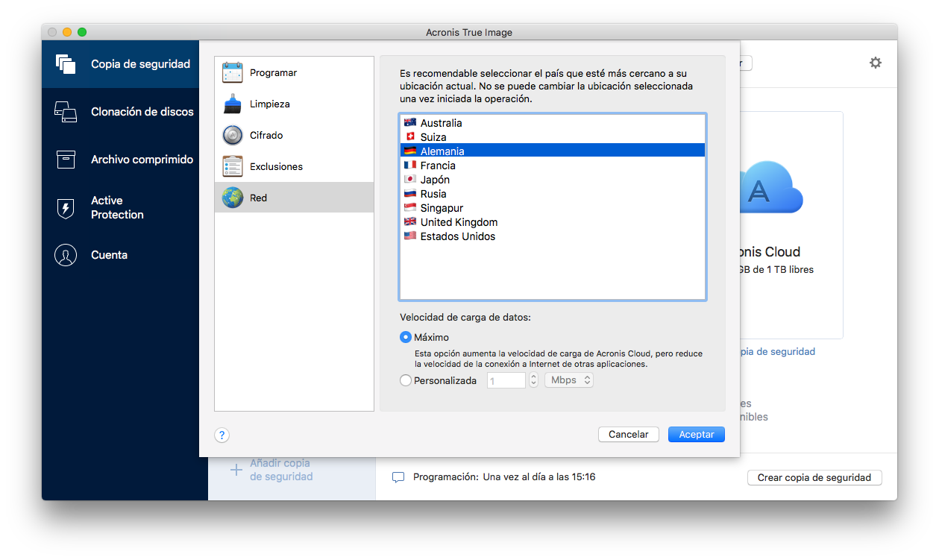Click the Cancelar button
Image resolution: width=939 pixels, height=560 pixels.
[x=628, y=435]
